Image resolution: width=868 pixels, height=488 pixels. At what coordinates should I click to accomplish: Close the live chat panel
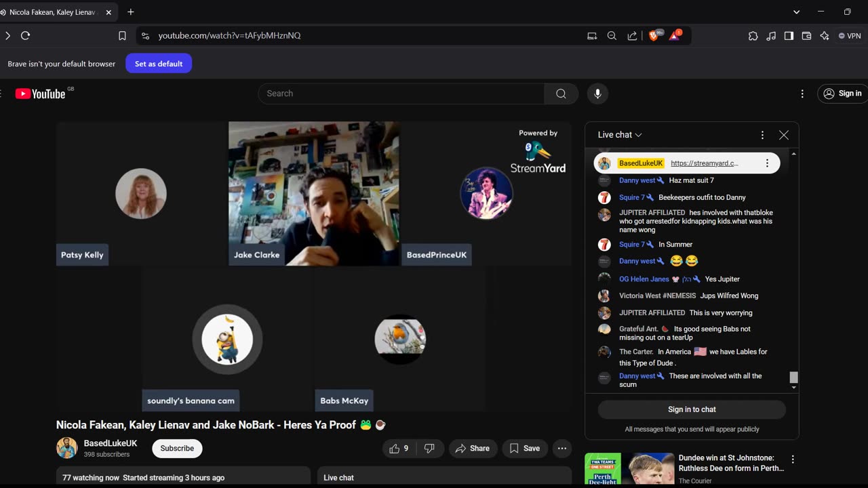click(x=784, y=135)
